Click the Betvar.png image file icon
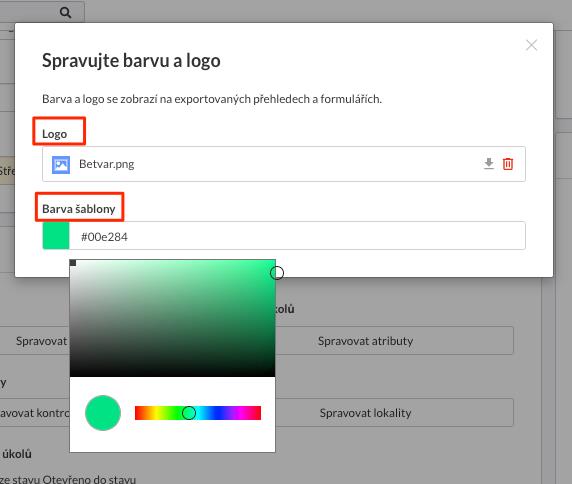Viewport: 572px width, 484px height. tap(61, 165)
